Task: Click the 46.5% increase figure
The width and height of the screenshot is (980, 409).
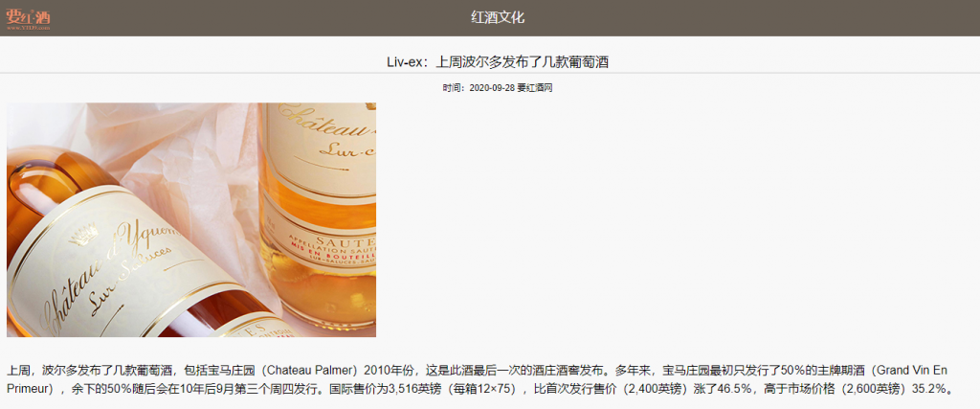Action: [x=732, y=389]
